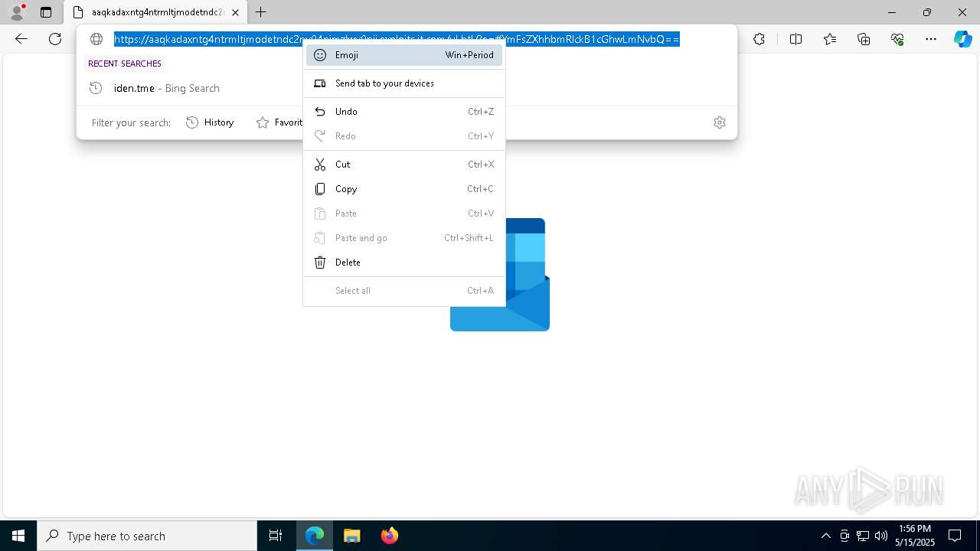Choose Emoji from context menu
Screen dimensions: 980x551
(x=404, y=55)
